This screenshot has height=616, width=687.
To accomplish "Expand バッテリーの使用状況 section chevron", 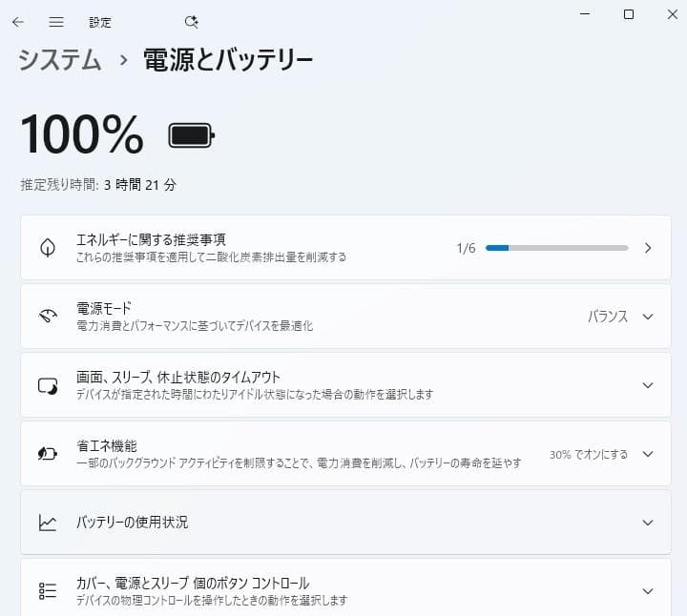I will [x=648, y=523].
